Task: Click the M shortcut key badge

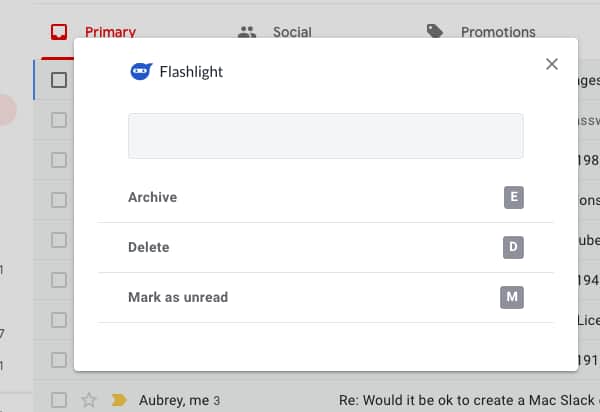Action: pos(512,297)
